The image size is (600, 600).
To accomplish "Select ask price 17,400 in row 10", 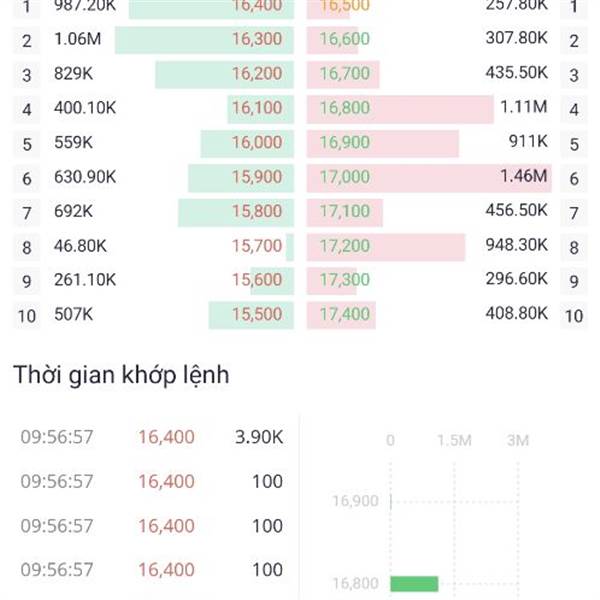I will pos(345,314).
